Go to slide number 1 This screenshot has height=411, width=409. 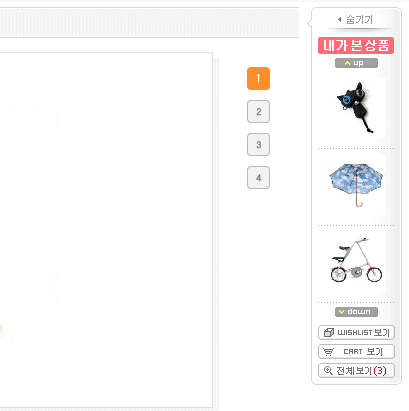[258, 79]
